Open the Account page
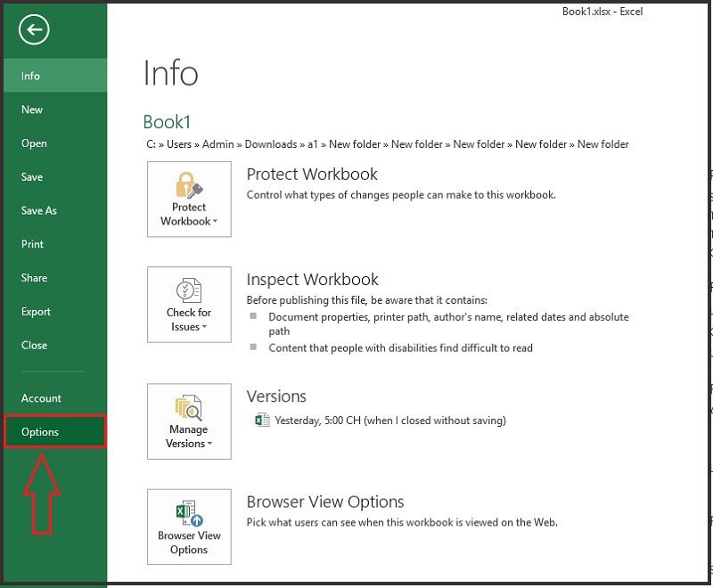The image size is (713, 588). 55,398
